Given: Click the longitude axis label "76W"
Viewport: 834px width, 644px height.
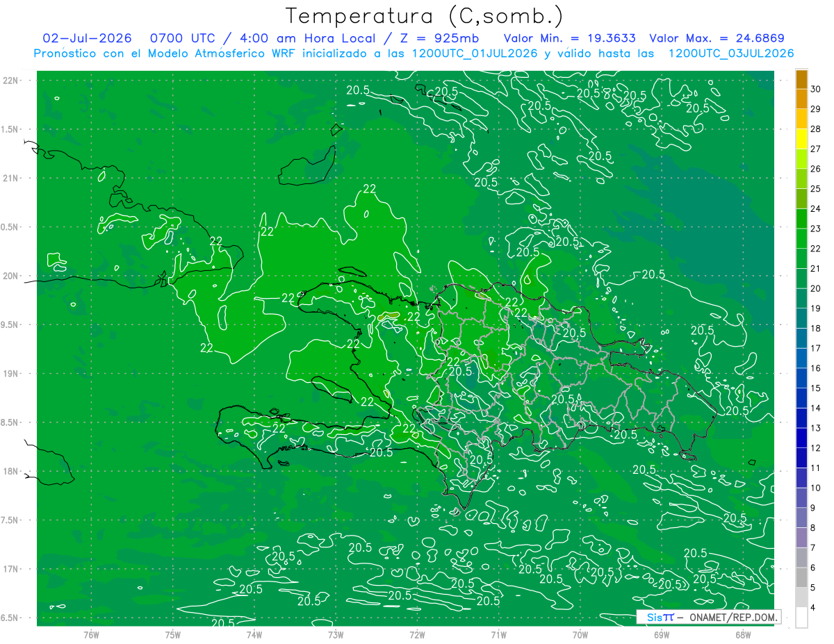Looking at the screenshot, I should [x=91, y=634].
